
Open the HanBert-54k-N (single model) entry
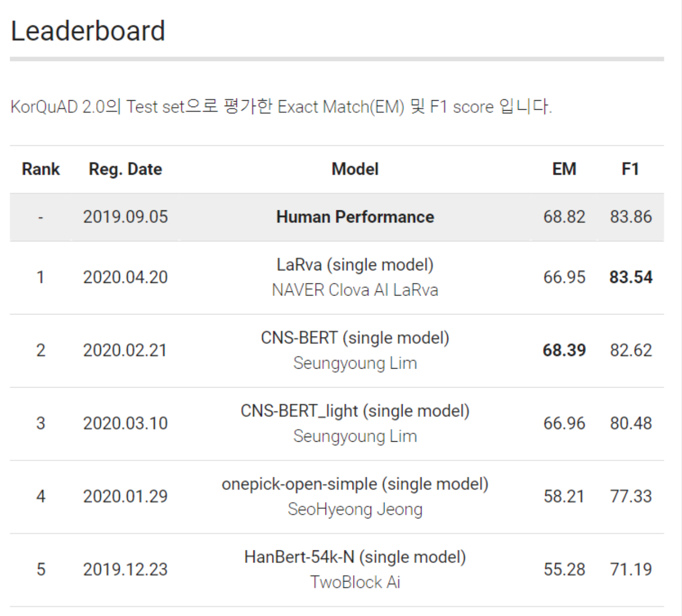point(355,557)
